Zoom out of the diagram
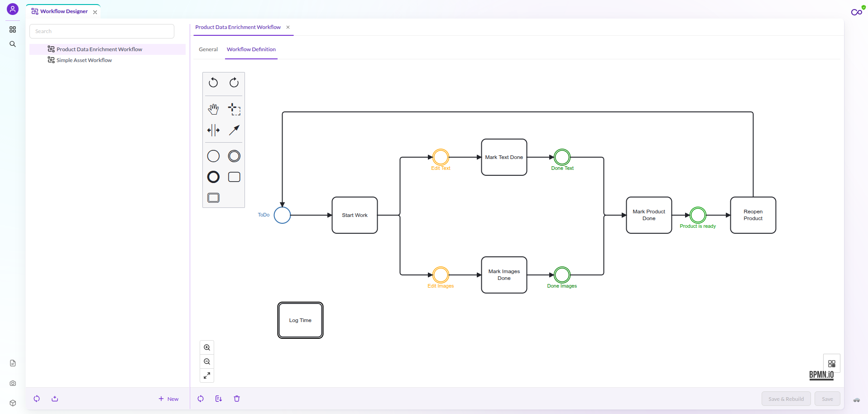This screenshot has width=868, height=414. tap(207, 361)
